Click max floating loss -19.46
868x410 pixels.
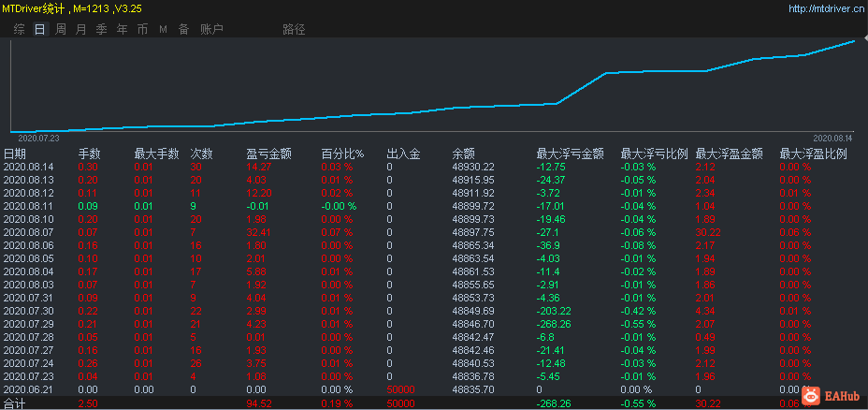pyautogui.click(x=551, y=219)
